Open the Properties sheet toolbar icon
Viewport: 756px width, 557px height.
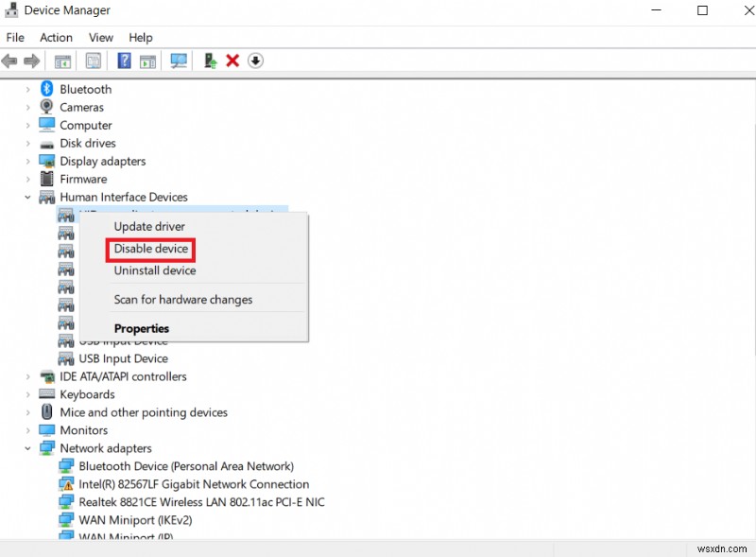[93, 61]
